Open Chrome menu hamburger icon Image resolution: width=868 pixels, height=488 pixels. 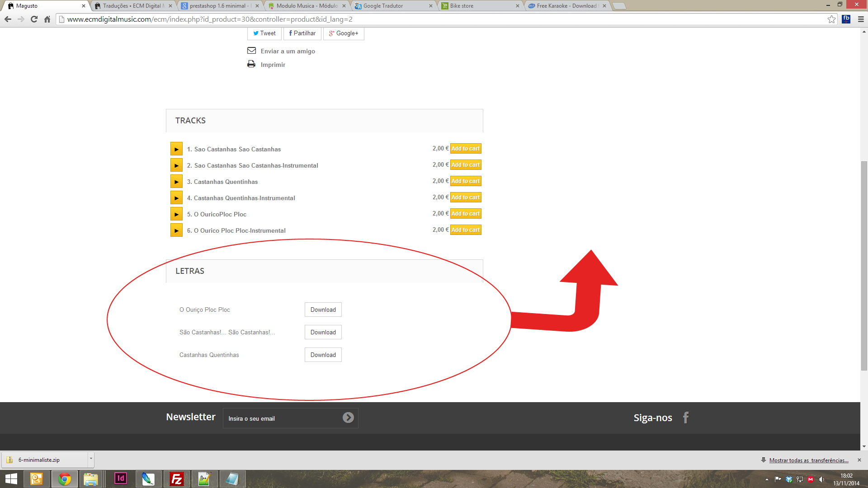(861, 19)
